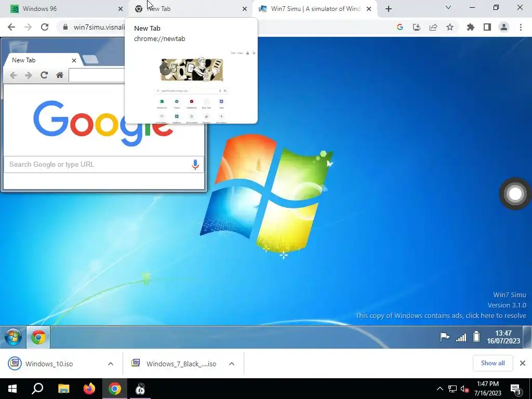This screenshot has height=399, width=532.
Task: Show hidden tray icons chevron
Action: coord(440,389)
